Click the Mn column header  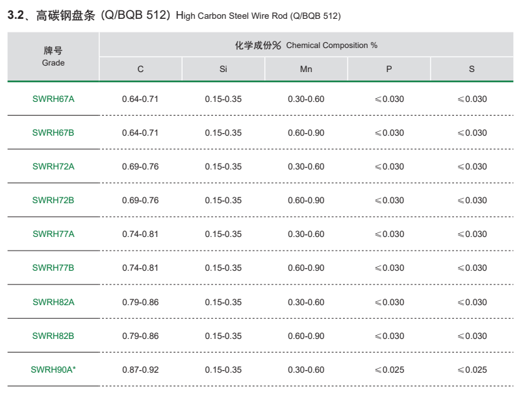[306, 69]
